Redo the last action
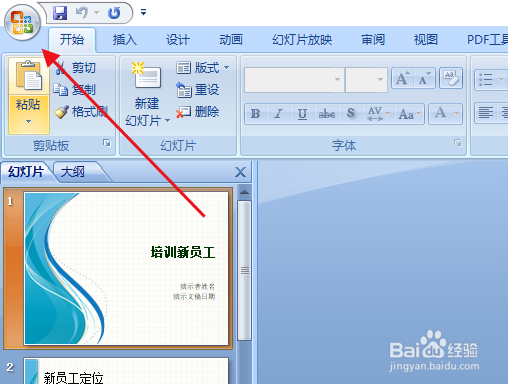Image resolution: width=508 pixels, height=384 pixels. point(114,13)
